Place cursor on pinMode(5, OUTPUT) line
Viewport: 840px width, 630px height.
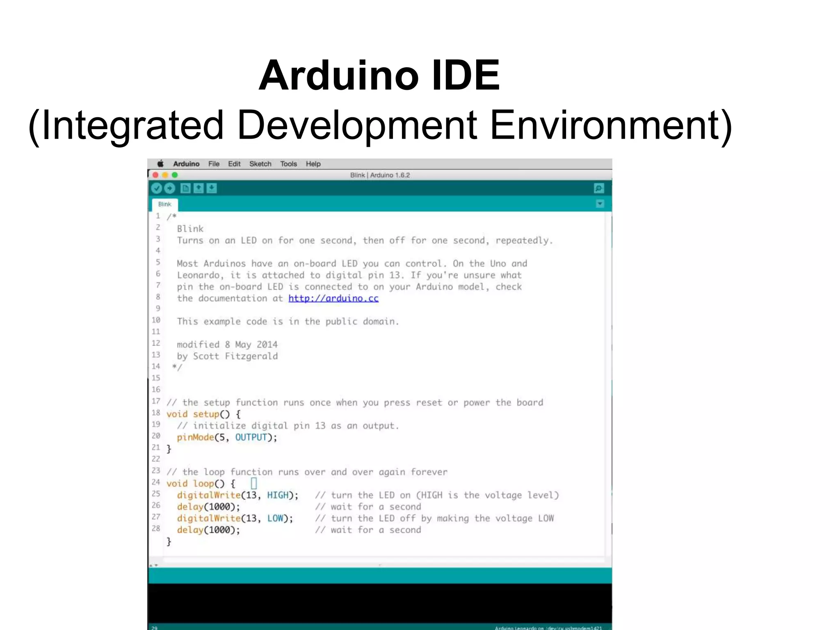click(x=226, y=437)
